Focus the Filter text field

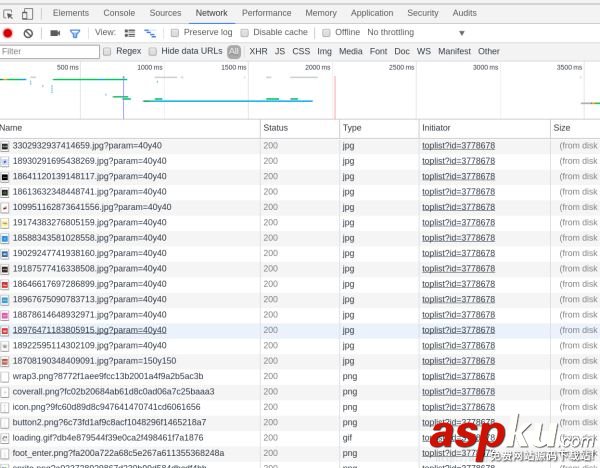50,52
